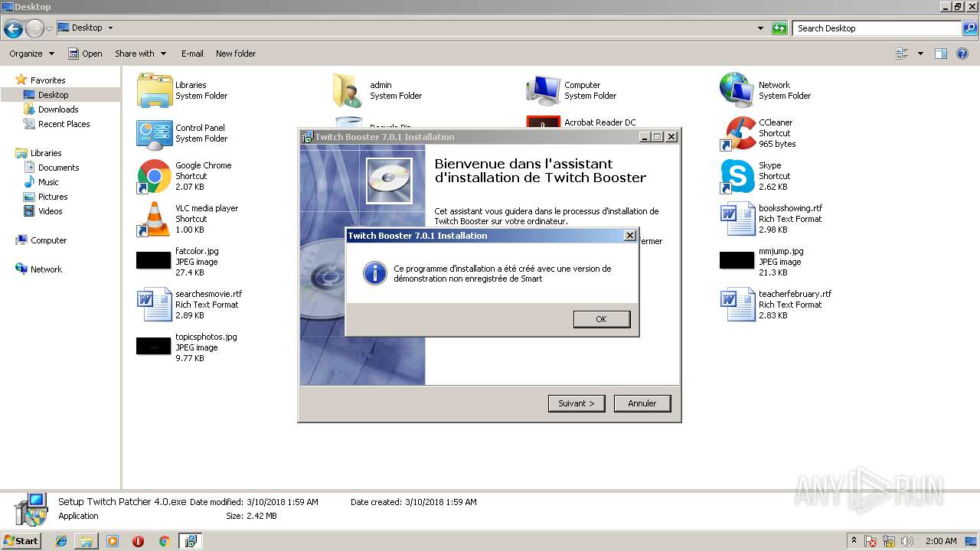Open the Libraries system folder icon
Screen dimensions: 980x551
point(155,90)
